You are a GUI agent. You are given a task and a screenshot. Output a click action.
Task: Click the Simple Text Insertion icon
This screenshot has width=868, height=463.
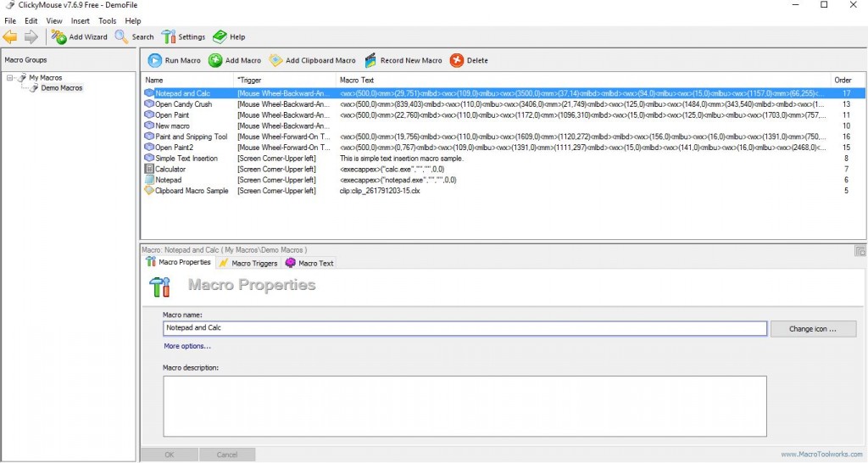149,159
